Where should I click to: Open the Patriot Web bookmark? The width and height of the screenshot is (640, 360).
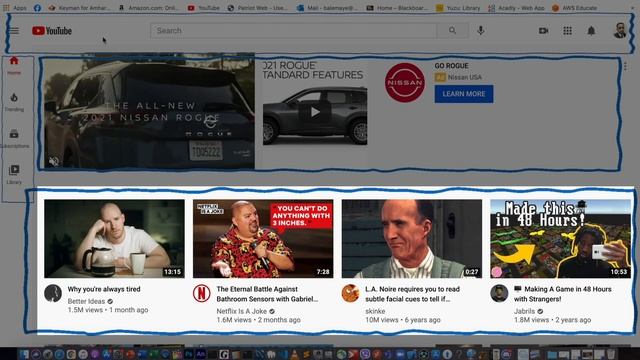tap(258, 8)
